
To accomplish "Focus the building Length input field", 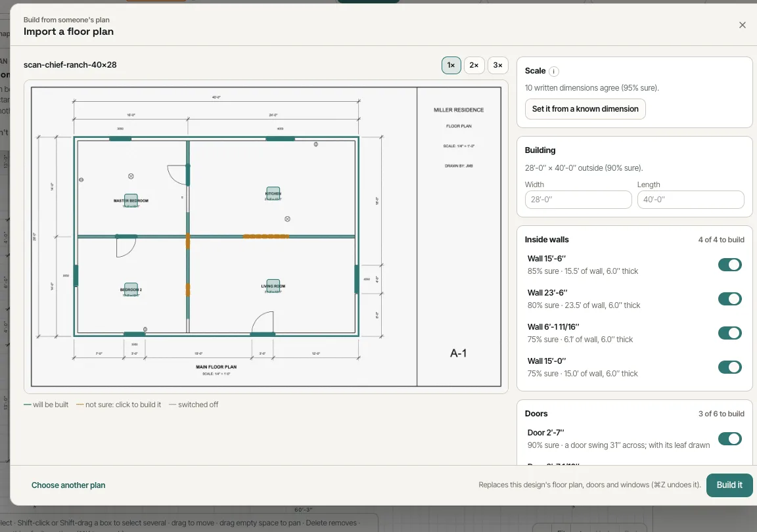I will [691, 200].
